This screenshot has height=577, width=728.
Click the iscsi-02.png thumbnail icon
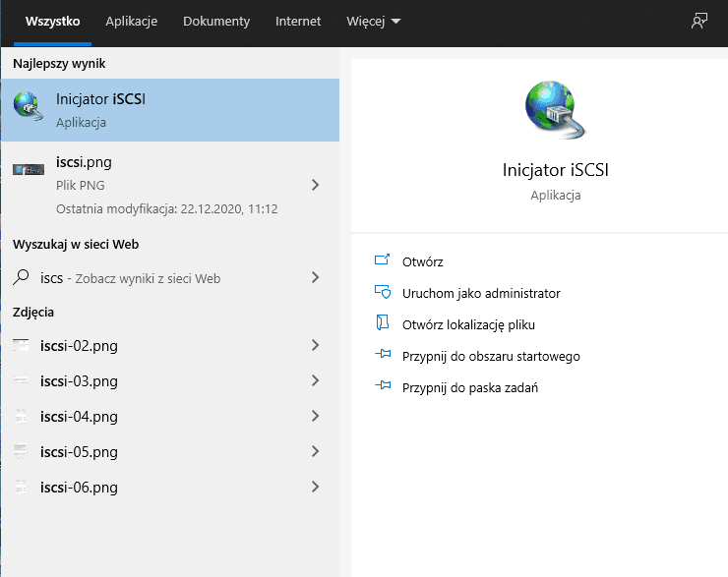(x=21, y=345)
